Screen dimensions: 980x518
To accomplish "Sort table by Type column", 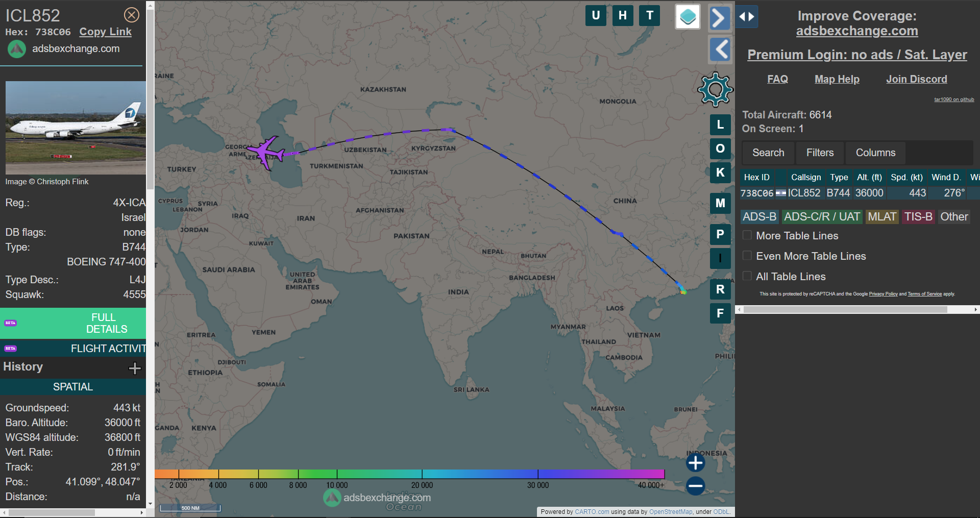I will tap(839, 177).
